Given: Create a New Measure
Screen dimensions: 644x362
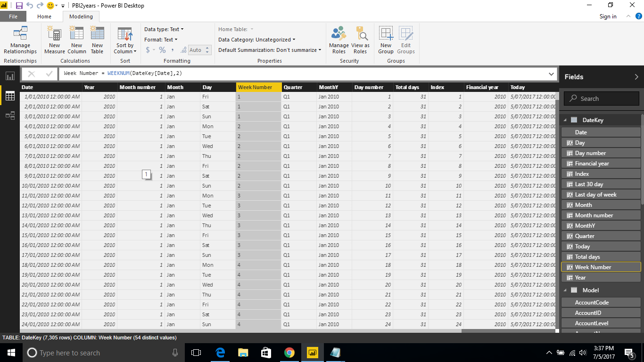Looking at the screenshot, I should pyautogui.click(x=55, y=40).
